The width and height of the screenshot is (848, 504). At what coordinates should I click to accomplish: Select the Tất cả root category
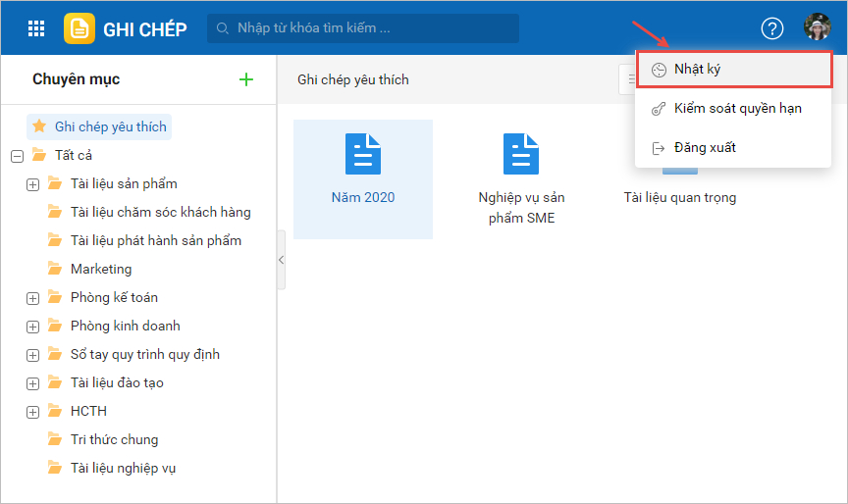coord(74,156)
